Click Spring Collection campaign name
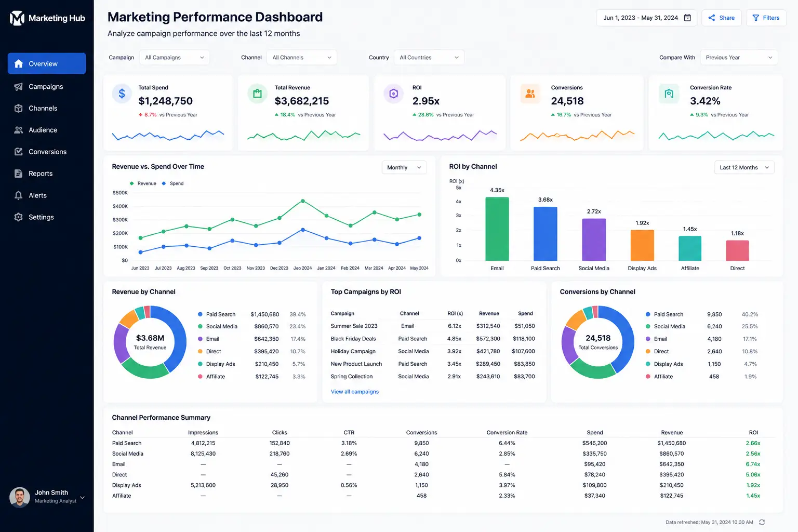Screen dimensions: 798x532 click(352, 377)
